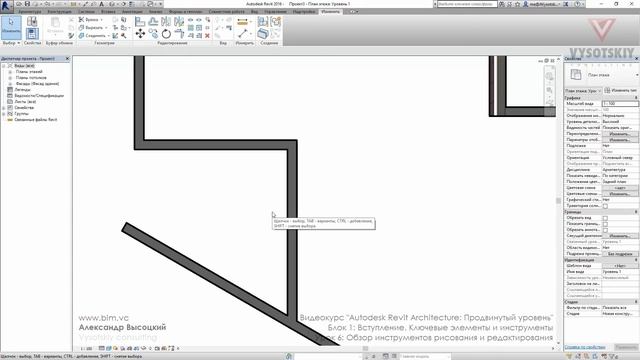
Task: Click the aligned dimension icon in Измерить
Action: (x=242, y=21)
